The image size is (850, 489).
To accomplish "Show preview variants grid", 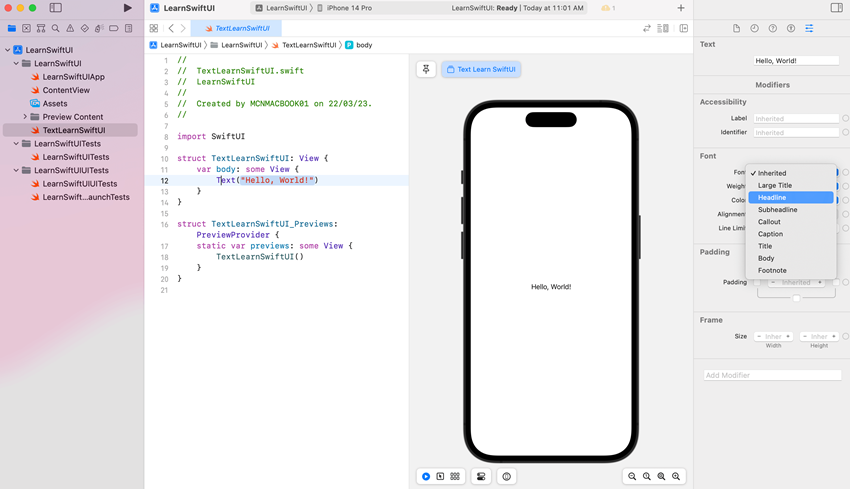I will point(455,477).
